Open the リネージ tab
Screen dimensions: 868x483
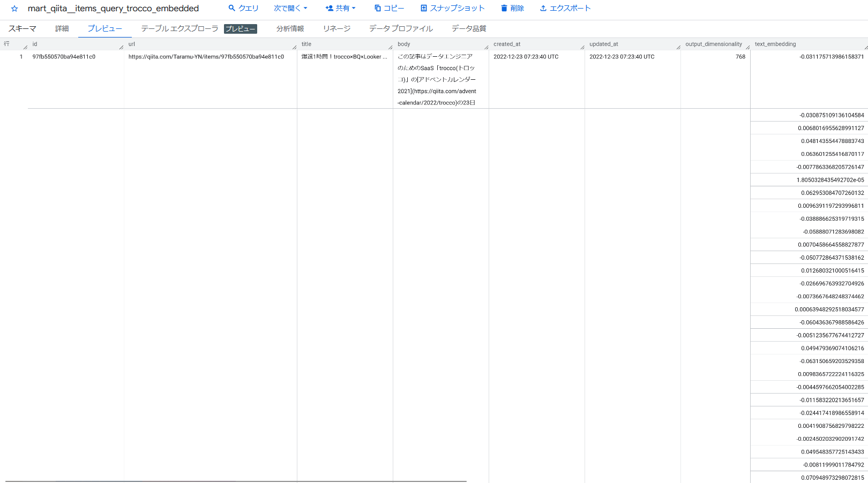pos(336,28)
